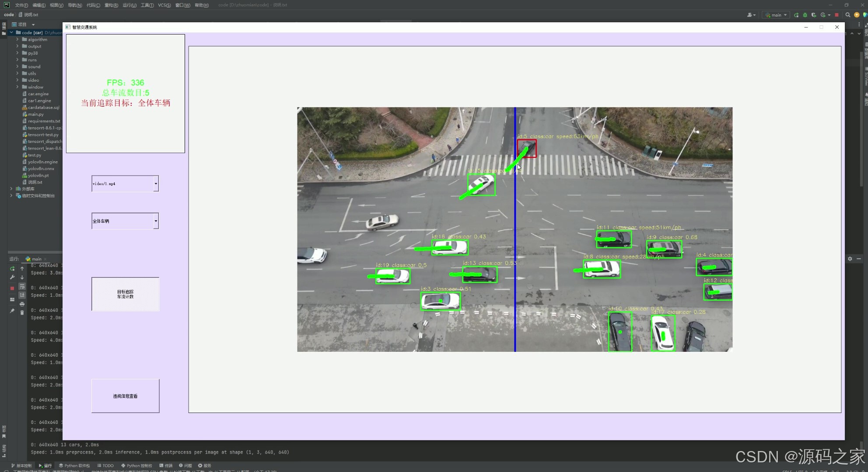868x472 pixels.
Task: Open the TODO tool window
Action: click(x=105, y=465)
